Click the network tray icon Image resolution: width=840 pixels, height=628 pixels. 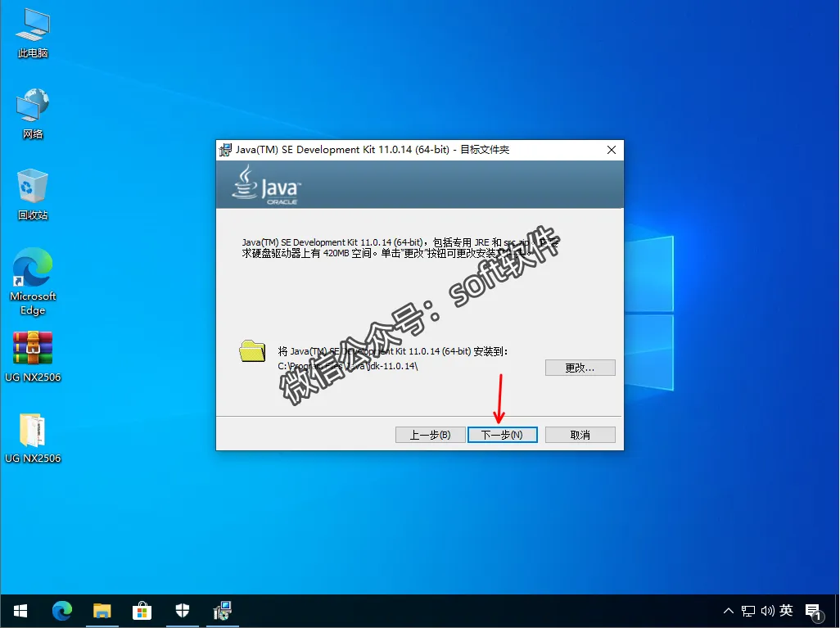click(747, 611)
